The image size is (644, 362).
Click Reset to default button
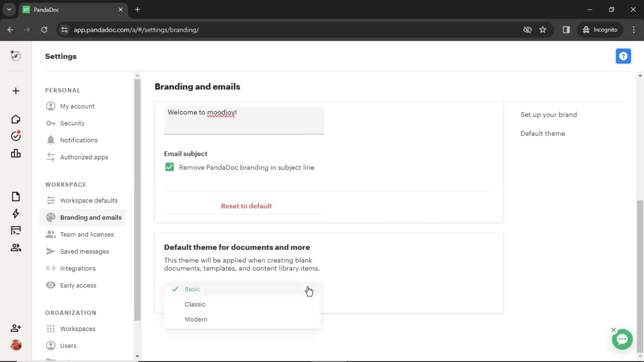[x=247, y=206]
